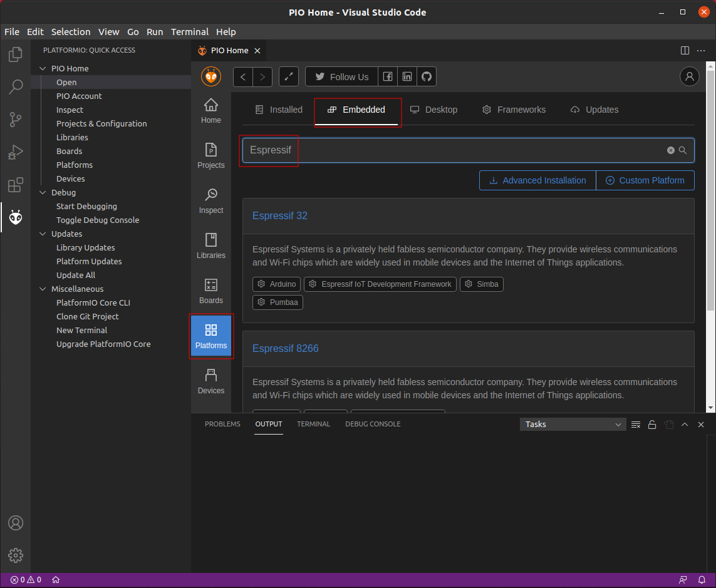Image resolution: width=716 pixels, height=588 pixels.
Task: Click the Pumbaa framework tag
Action: (278, 302)
